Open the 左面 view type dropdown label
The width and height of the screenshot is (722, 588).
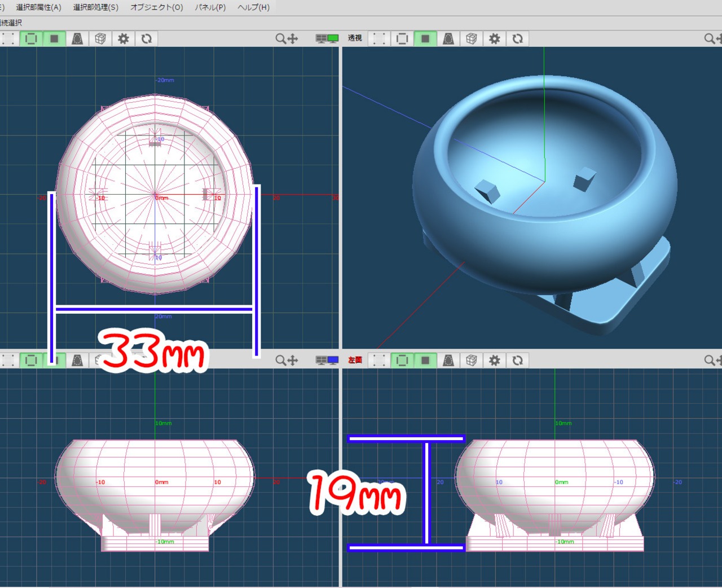tap(355, 360)
